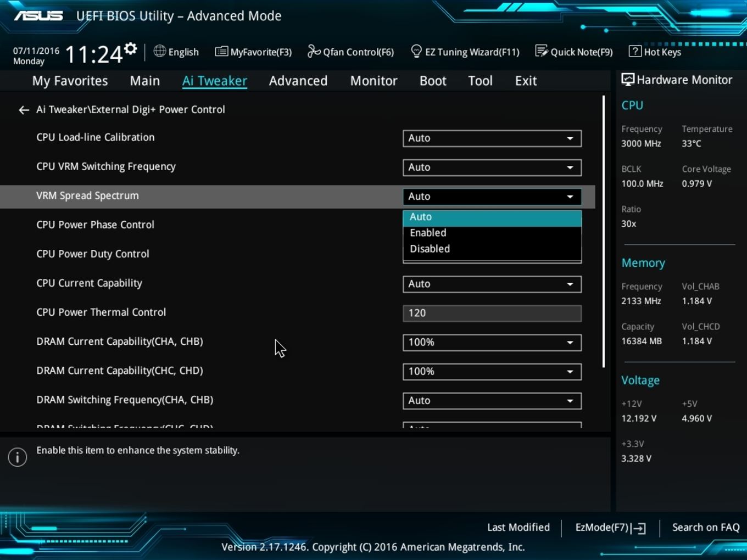Go to the Exit tab

[526, 81]
